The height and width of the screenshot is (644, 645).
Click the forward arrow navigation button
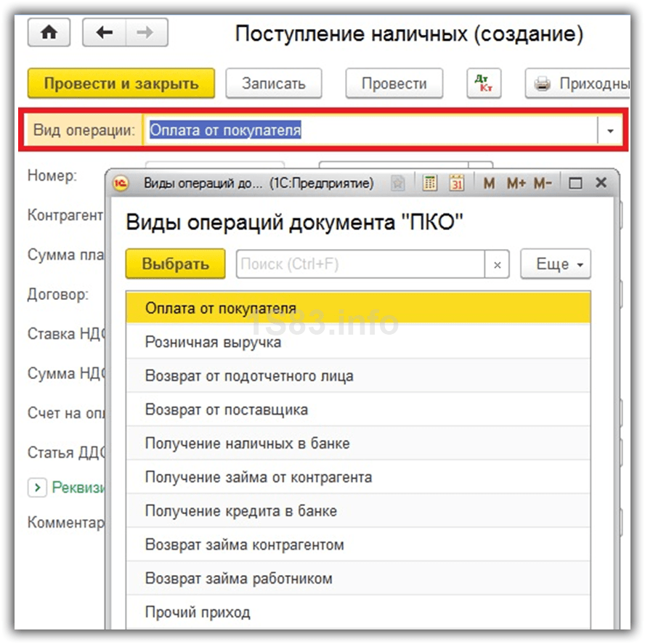pyautogui.click(x=146, y=33)
